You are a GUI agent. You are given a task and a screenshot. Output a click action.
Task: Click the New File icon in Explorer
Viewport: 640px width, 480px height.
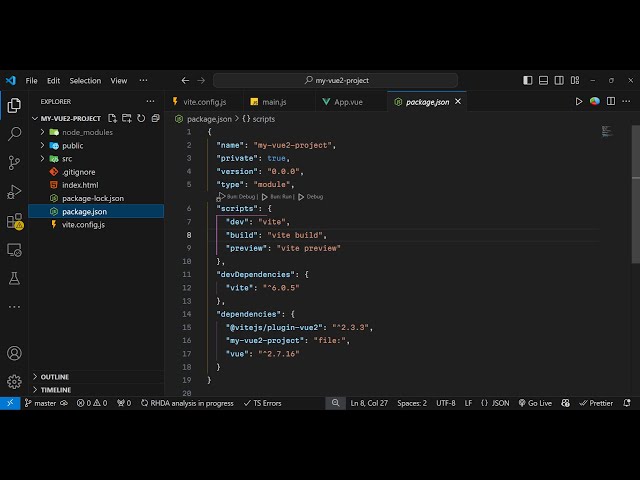point(113,118)
